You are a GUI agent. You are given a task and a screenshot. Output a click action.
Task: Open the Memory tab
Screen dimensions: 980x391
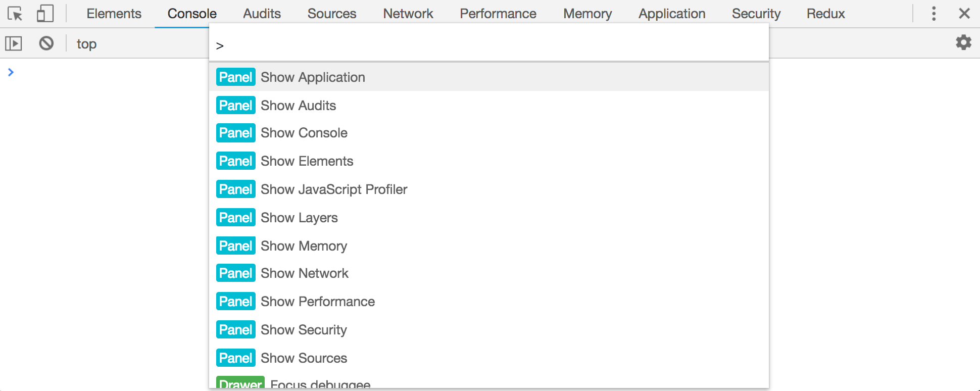click(x=587, y=14)
